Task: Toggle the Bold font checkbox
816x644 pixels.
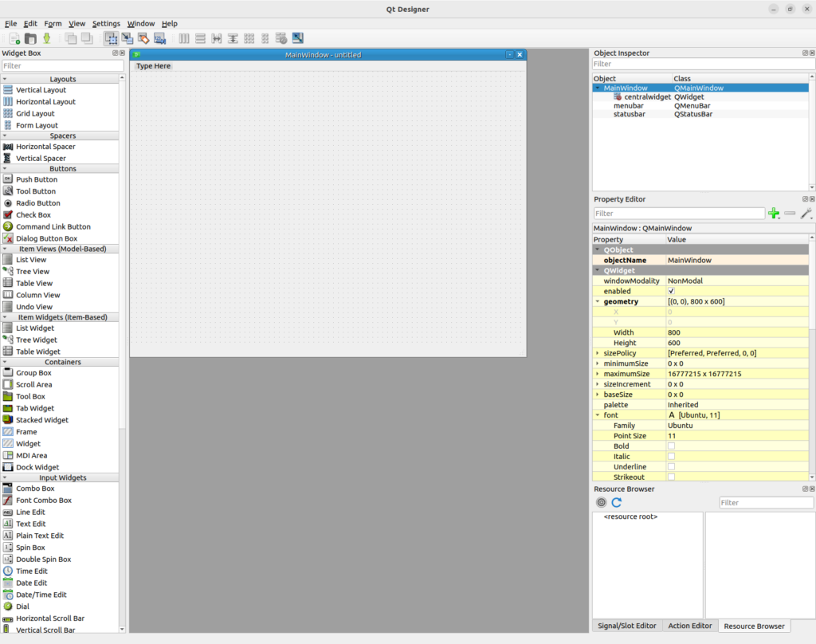Action: point(671,446)
